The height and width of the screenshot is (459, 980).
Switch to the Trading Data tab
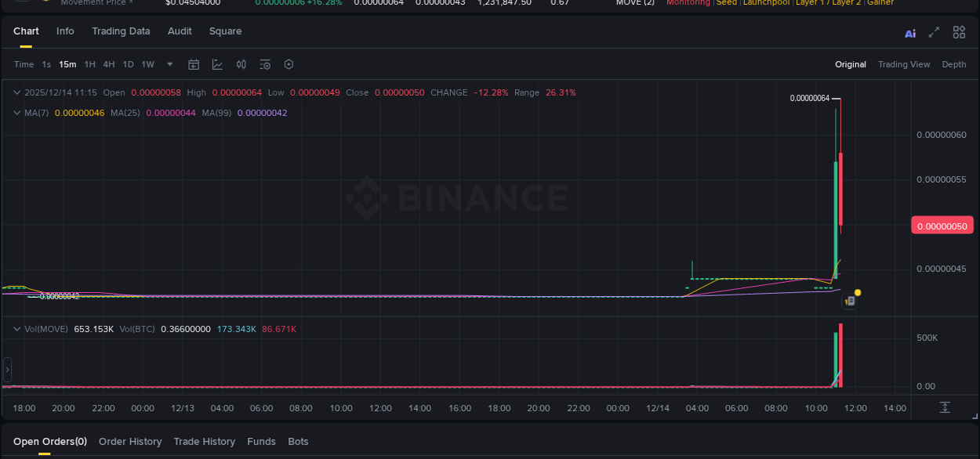point(121,31)
